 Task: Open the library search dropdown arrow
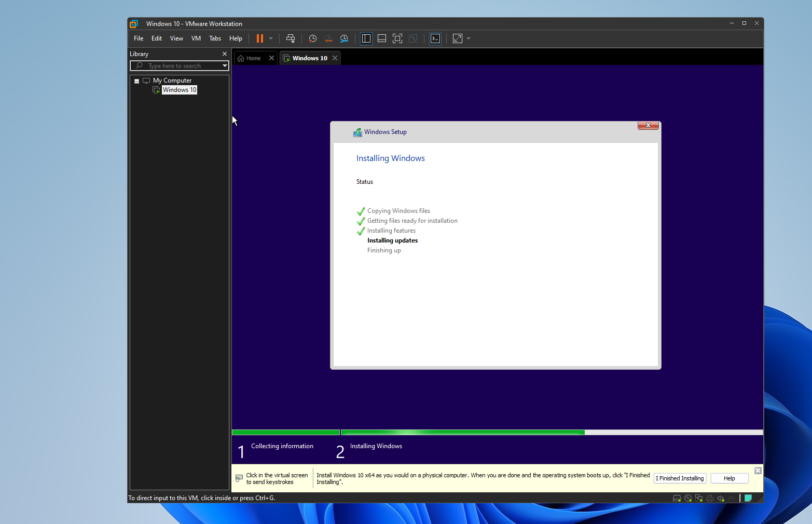point(225,66)
